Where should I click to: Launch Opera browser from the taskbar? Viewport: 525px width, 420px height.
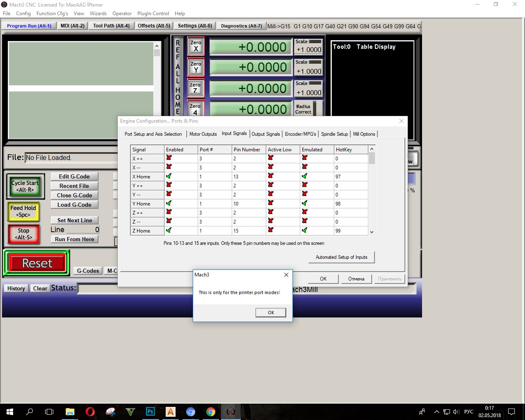90,412
